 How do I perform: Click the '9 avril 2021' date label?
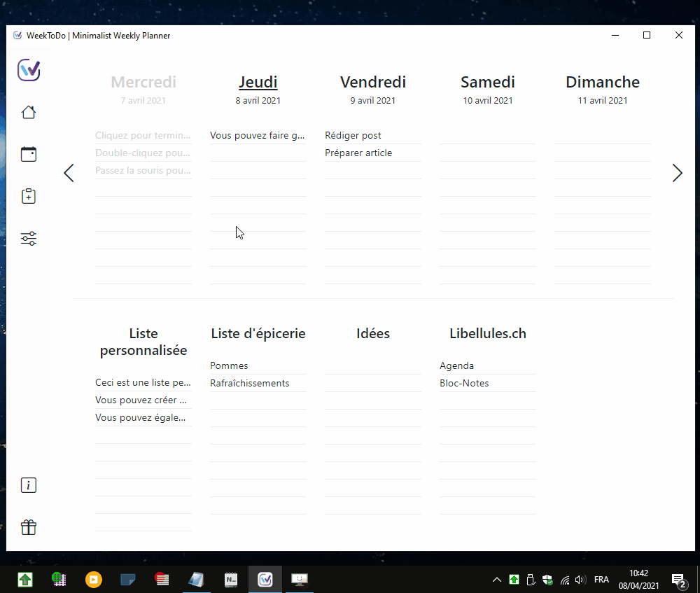(x=373, y=101)
